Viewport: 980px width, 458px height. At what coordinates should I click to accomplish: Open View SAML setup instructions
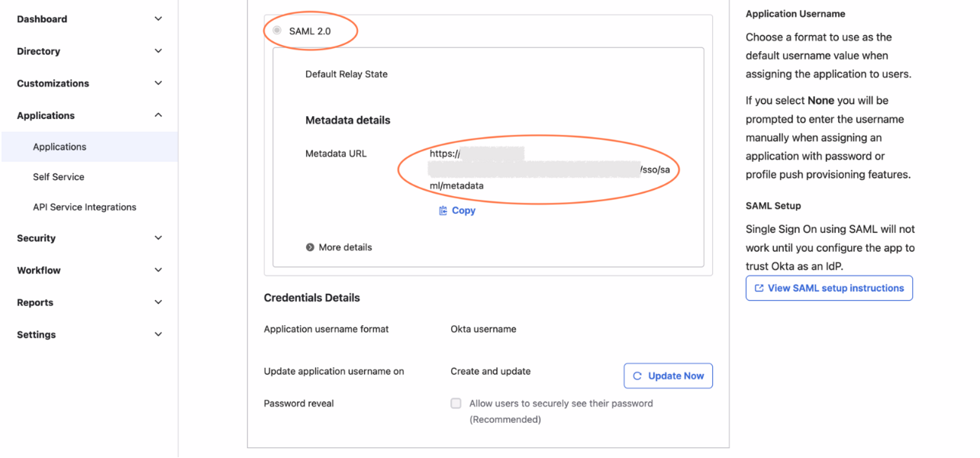[x=829, y=289]
